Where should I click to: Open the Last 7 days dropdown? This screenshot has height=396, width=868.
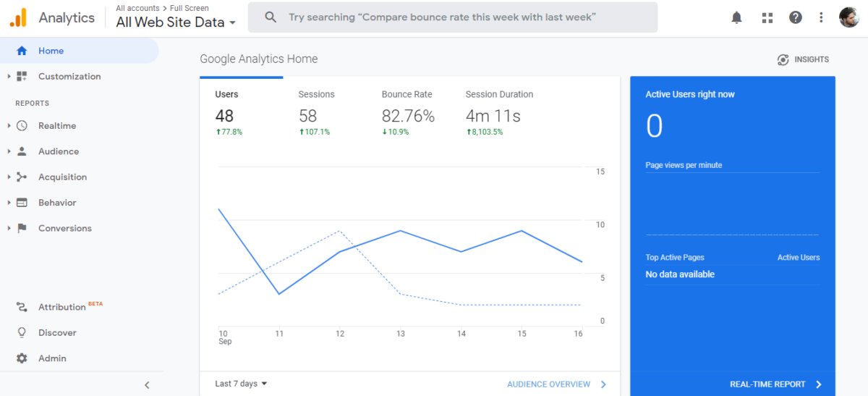[x=242, y=384]
